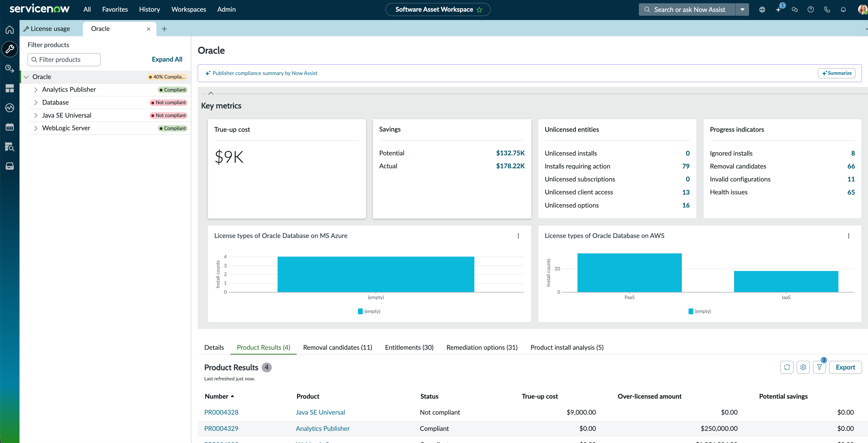The width and height of the screenshot is (868, 443).
Task: Click Health issues value 65
Action: point(851,192)
